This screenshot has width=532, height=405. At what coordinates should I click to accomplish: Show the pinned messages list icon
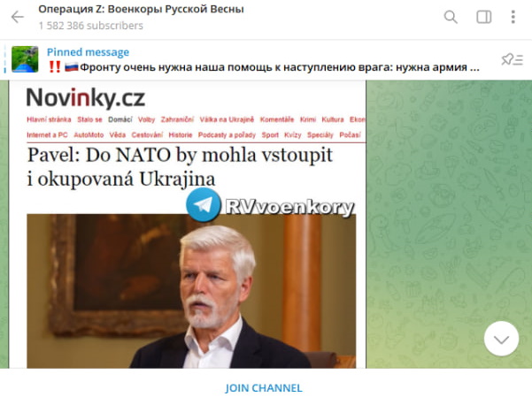click(x=512, y=59)
